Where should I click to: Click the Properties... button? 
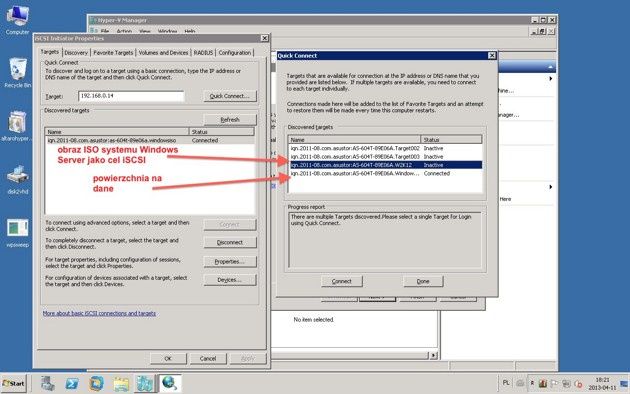pos(230,261)
